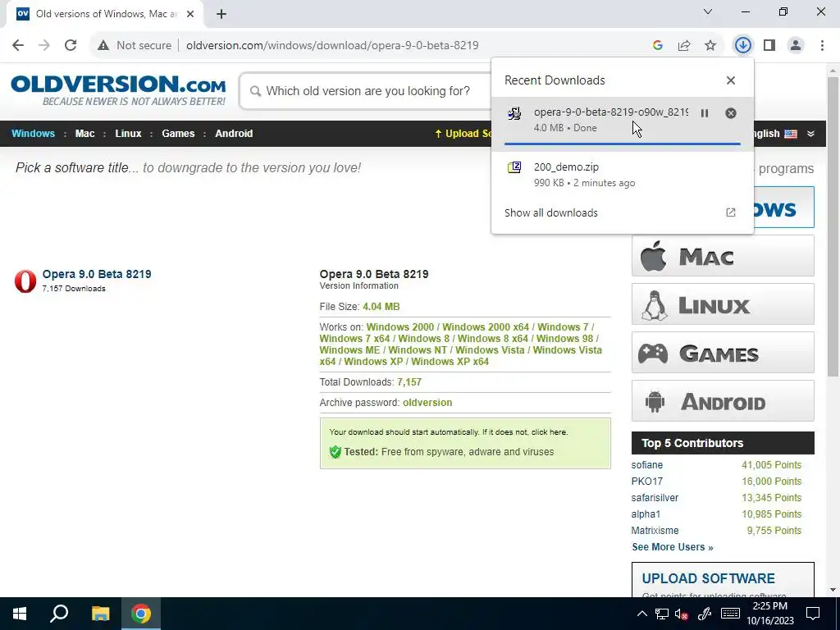Pause the opera-9-0-beta download
The image size is (840, 630).
pos(705,113)
